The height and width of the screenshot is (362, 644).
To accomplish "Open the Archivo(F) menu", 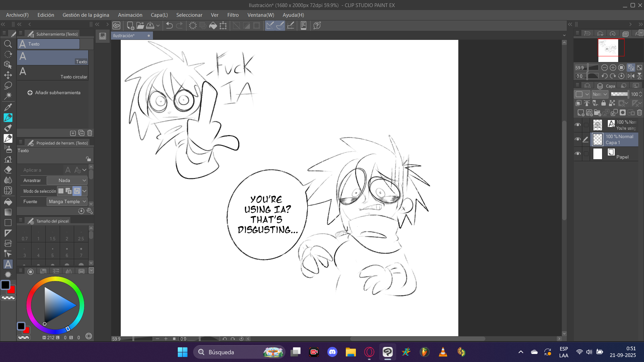I will click(17, 15).
